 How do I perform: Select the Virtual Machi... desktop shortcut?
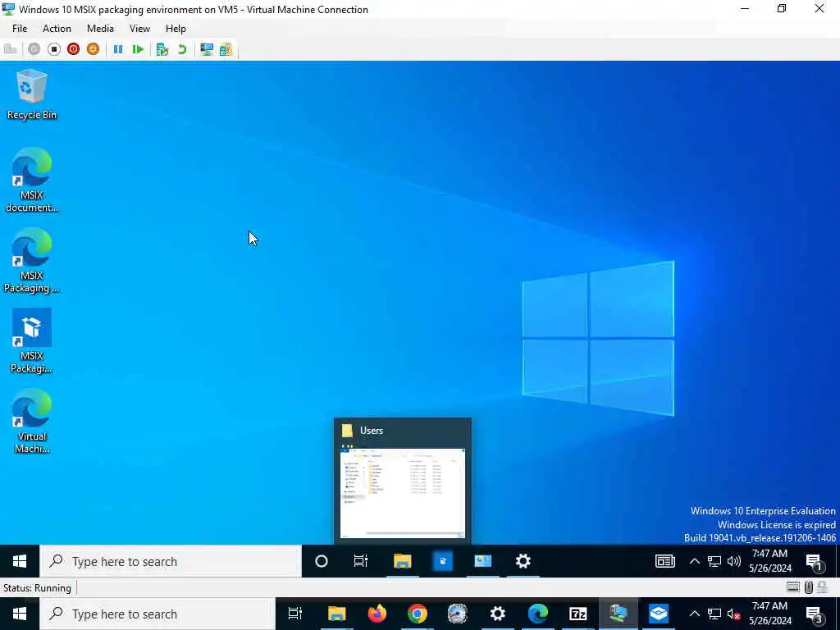32,421
